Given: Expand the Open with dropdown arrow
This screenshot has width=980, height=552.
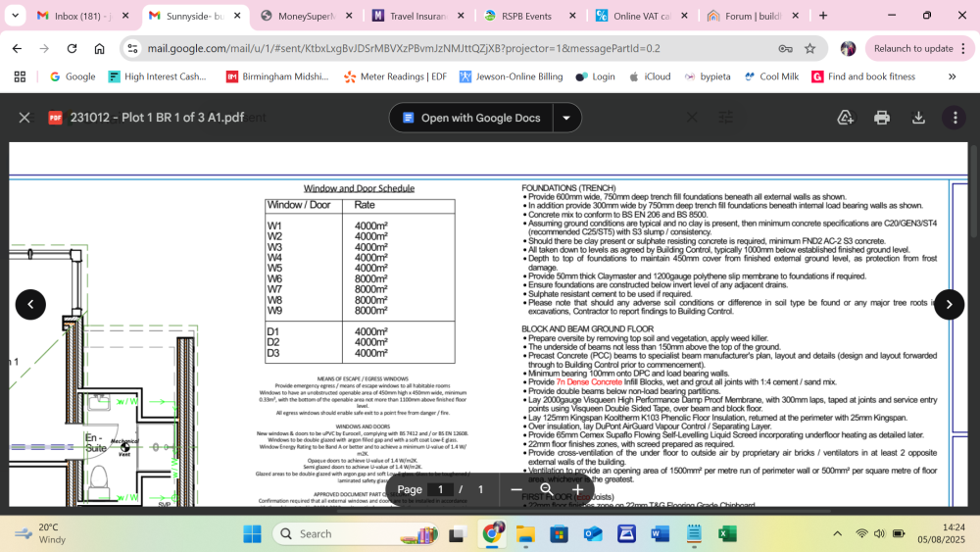Looking at the screenshot, I should click(566, 118).
